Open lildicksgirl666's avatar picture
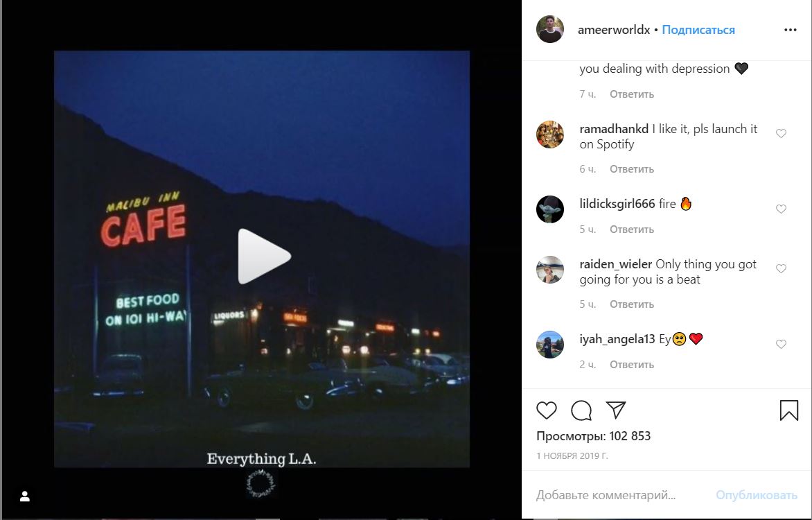This screenshot has width=812, height=520. (x=549, y=209)
